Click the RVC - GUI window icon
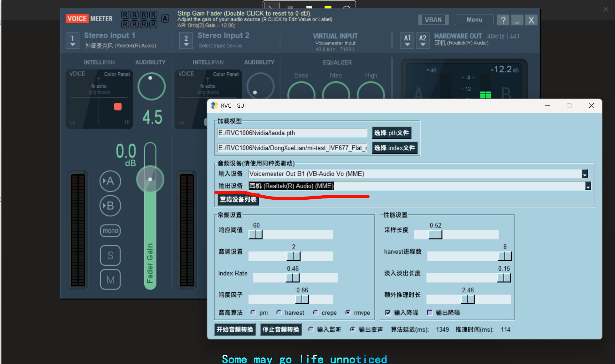615x364 pixels. (x=215, y=105)
